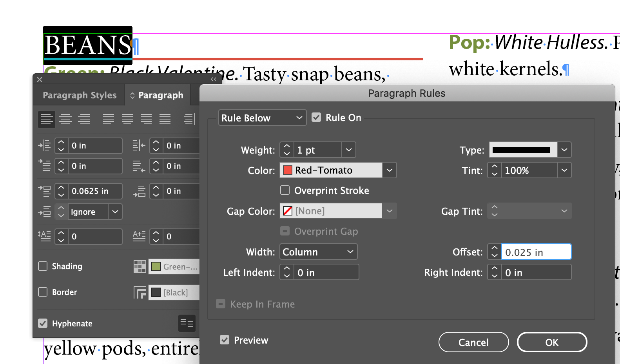
Task: Select Justify with last line aligned center
Action: click(x=127, y=119)
